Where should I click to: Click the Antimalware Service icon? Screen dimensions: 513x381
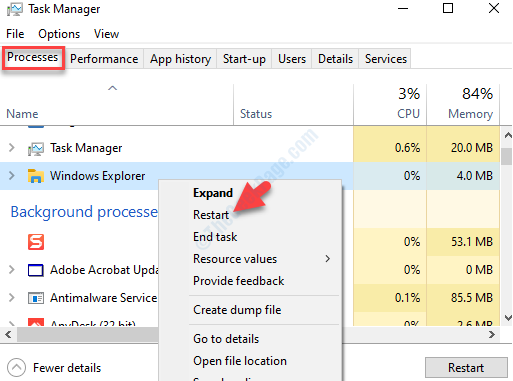[x=35, y=298]
